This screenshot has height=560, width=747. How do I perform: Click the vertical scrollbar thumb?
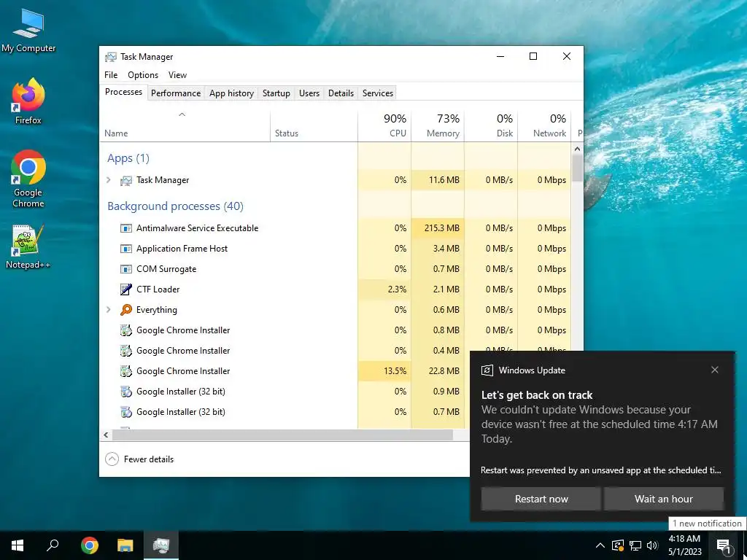pos(578,168)
